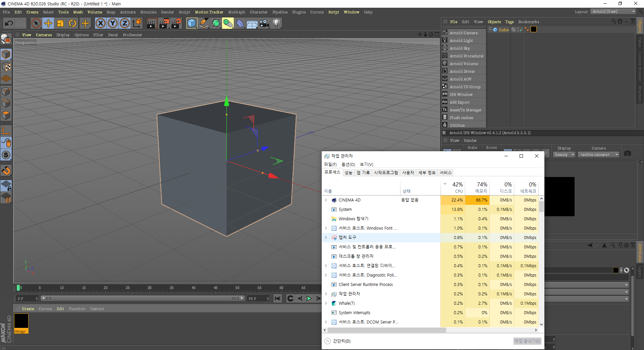
Task: Switch to Polygons mode in left palette
Action: coord(6,116)
